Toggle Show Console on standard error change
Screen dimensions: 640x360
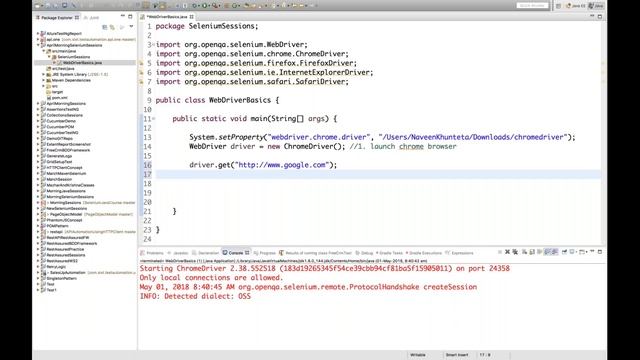tap(555, 252)
